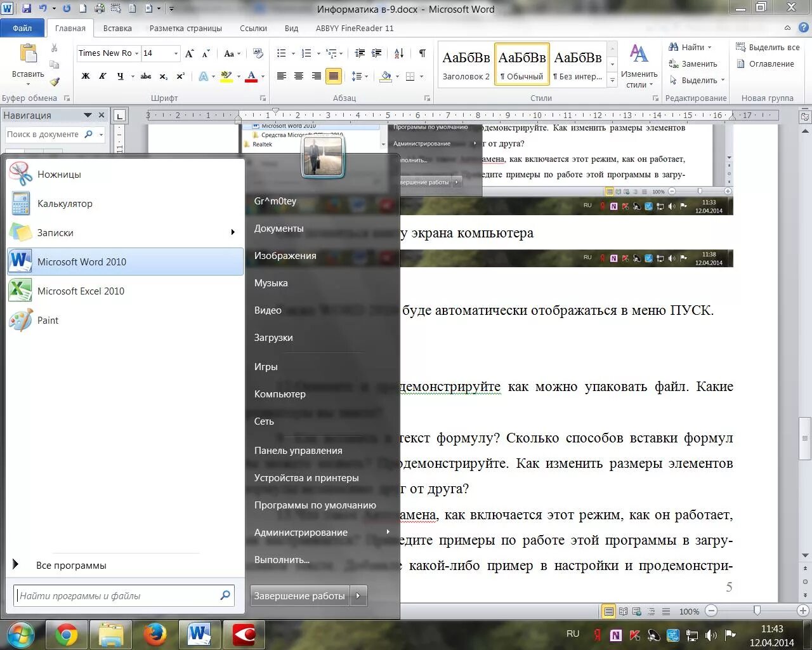Open the Navigation pane options dropdown arrow
Screen dimensions: 812x650
pyautogui.click(x=88, y=115)
